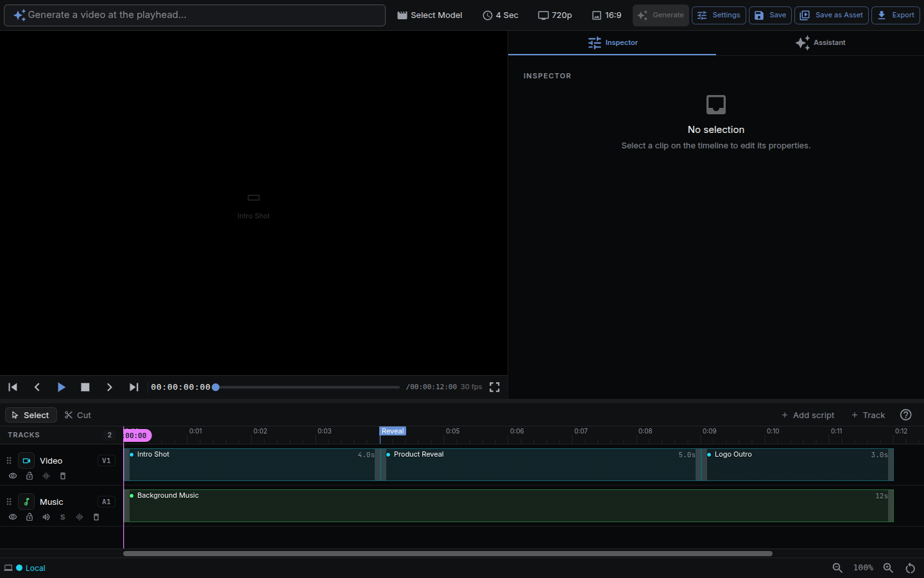Open the Select Model dropdown

click(429, 15)
